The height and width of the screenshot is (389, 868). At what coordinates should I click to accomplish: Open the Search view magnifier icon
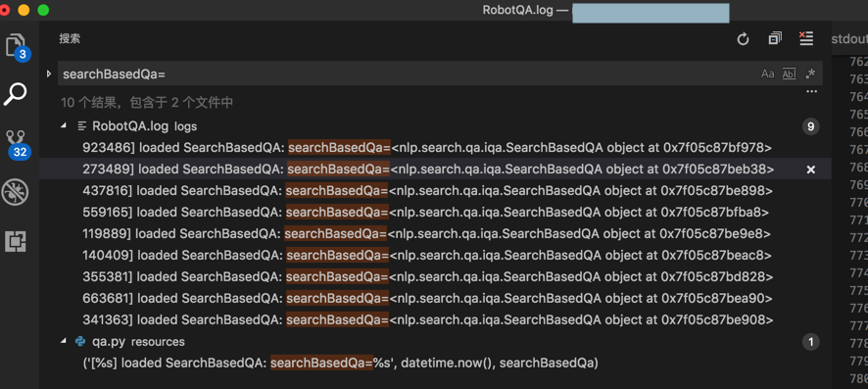pyautogui.click(x=16, y=94)
